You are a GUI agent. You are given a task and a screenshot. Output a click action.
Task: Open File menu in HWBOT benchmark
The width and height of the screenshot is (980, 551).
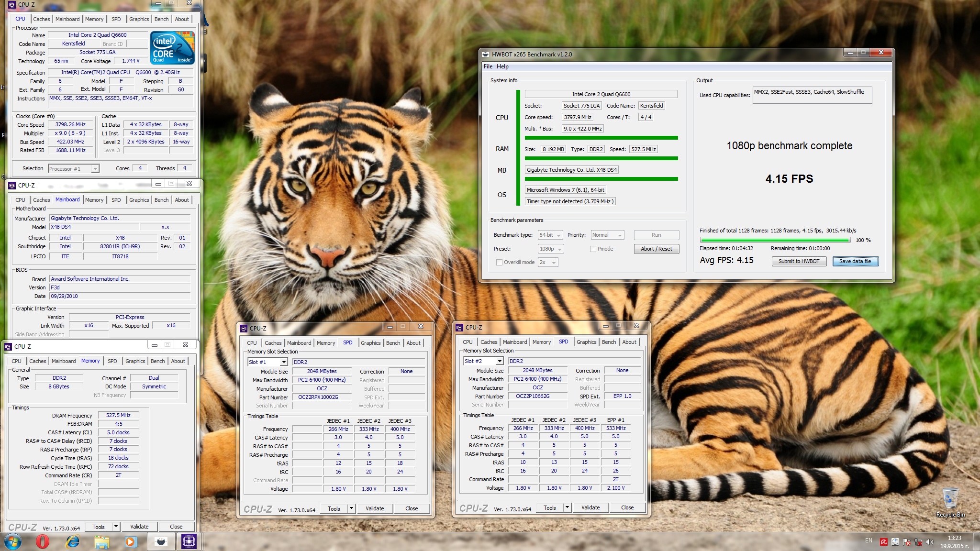click(488, 66)
